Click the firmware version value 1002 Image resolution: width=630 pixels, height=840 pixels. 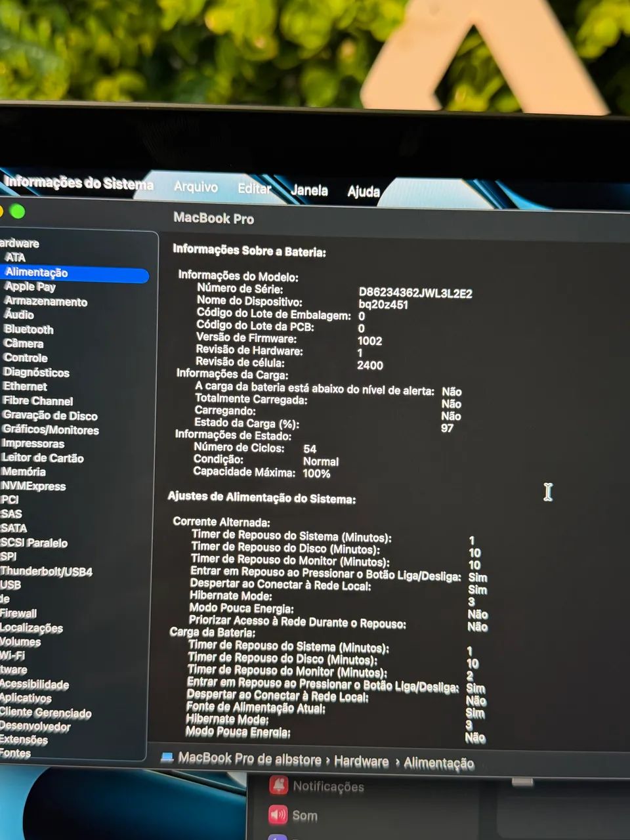[x=369, y=341]
